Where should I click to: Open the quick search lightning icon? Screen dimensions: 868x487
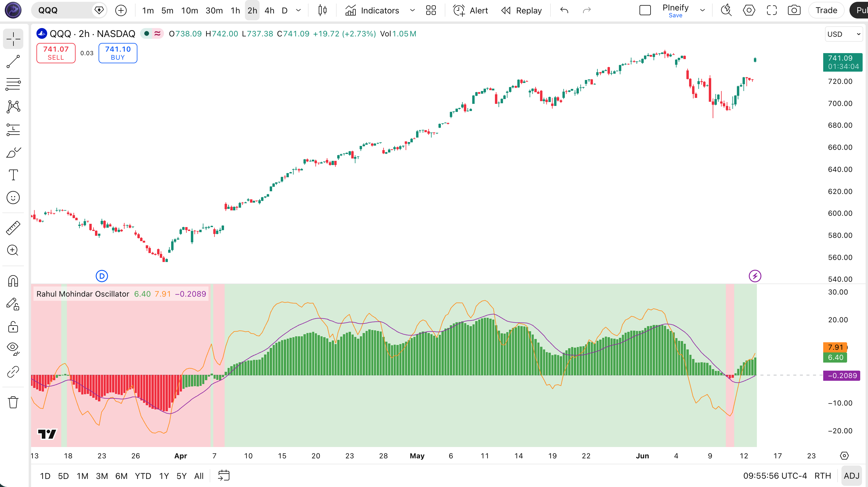click(726, 10)
